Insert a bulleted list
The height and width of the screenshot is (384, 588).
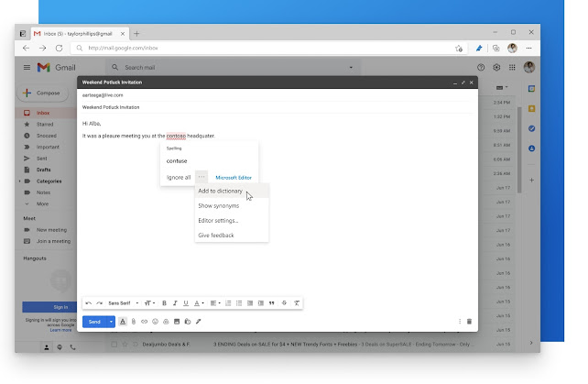click(x=239, y=303)
